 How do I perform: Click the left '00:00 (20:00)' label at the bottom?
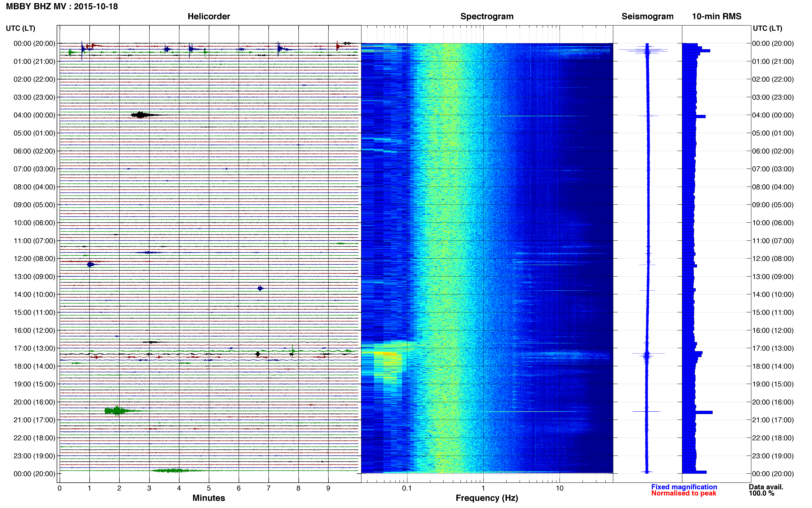click(x=34, y=474)
